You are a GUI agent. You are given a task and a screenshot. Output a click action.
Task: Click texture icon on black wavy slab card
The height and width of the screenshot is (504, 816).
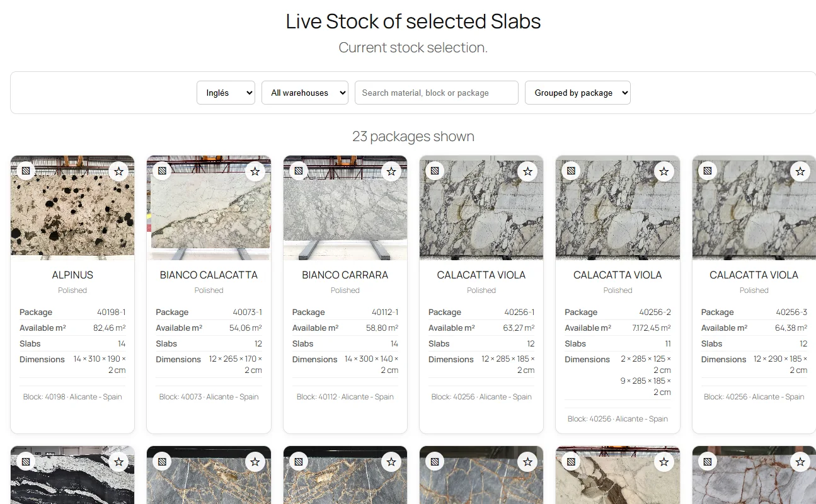26,462
